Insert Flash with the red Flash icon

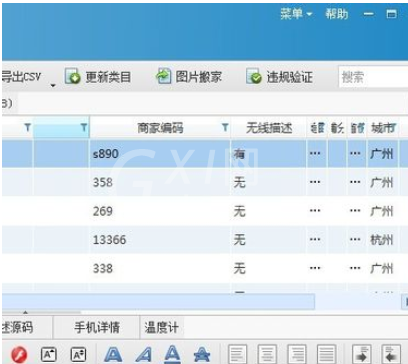(19, 355)
